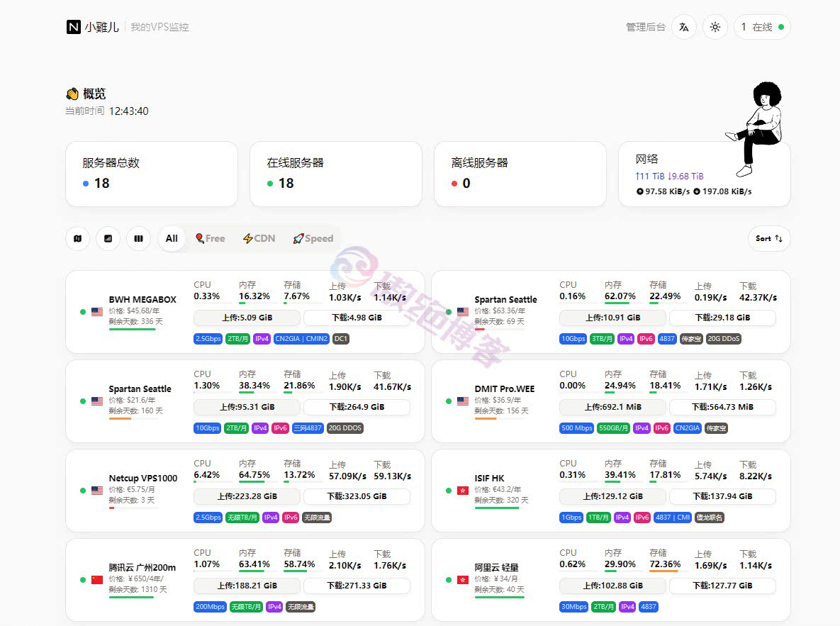The width and height of the screenshot is (840, 626).
Task: Enable the Free server filter
Action: (210, 238)
